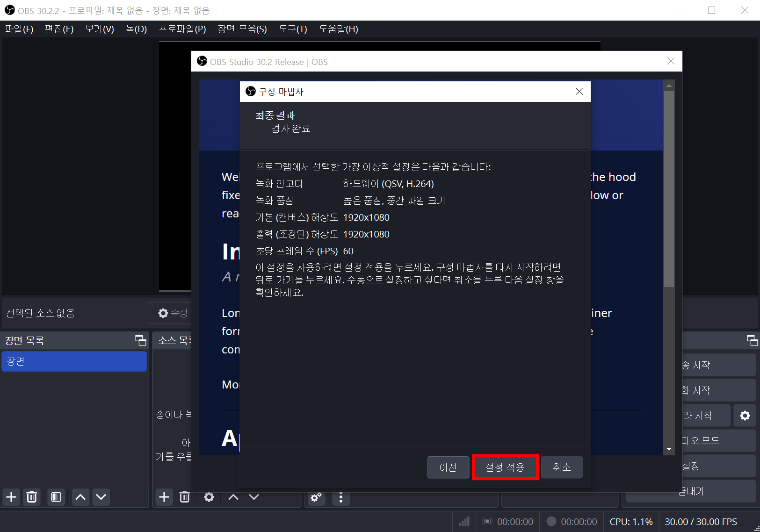Open virtual camera settings gear icon
760x532 pixels.
[745, 416]
